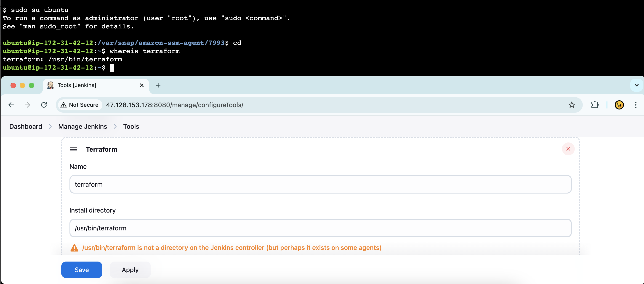The height and width of the screenshot is (284, 644).
Task: Close the Tools [Jenkins] tab
Action: (141, 85)
